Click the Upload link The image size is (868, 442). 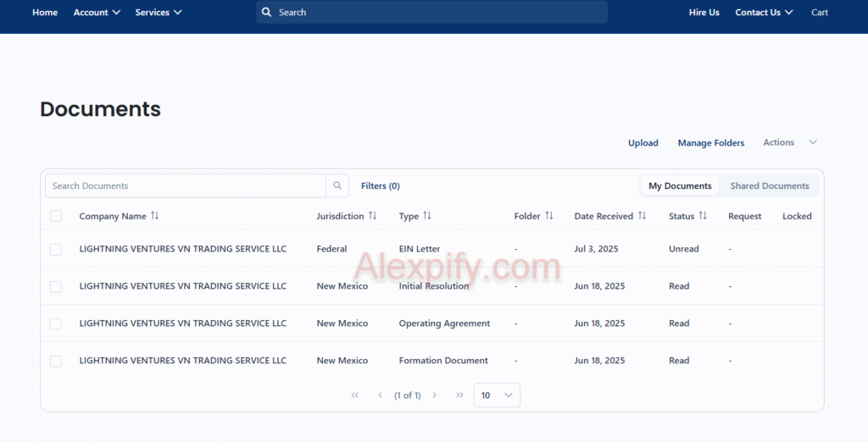click(x=643, y=143)
